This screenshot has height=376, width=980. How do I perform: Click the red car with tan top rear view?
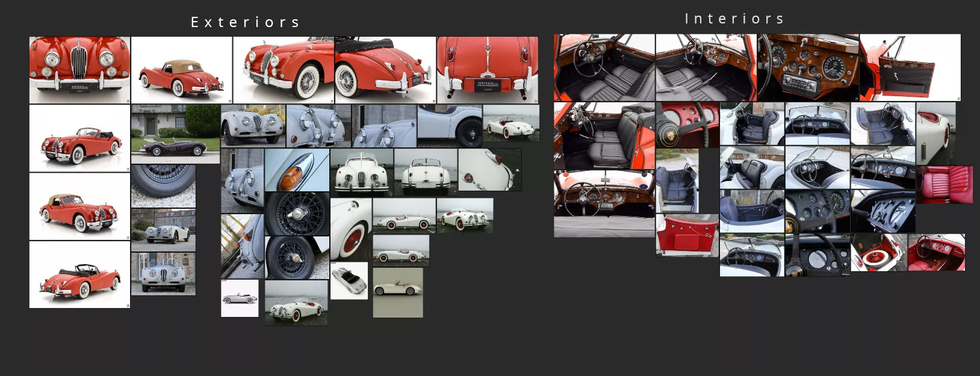(x=181, y=70)
